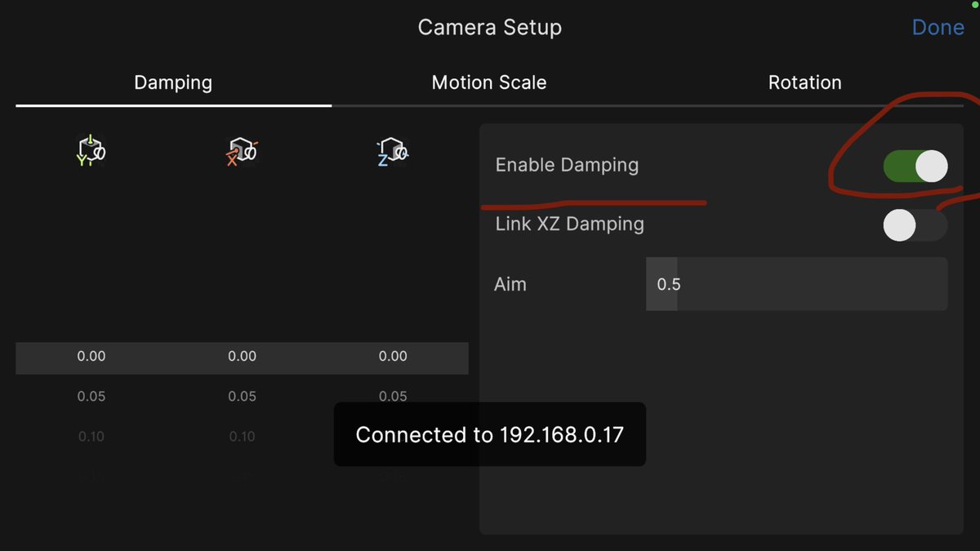
Task: Select 0.00 in the Y damping picker
Action: [91, 356]
